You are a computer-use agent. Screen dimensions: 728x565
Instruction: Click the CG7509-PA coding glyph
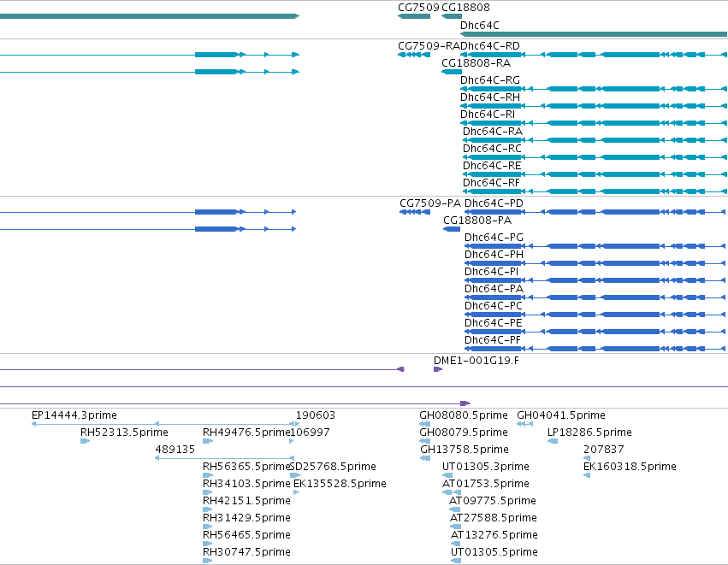coord(415,212)
